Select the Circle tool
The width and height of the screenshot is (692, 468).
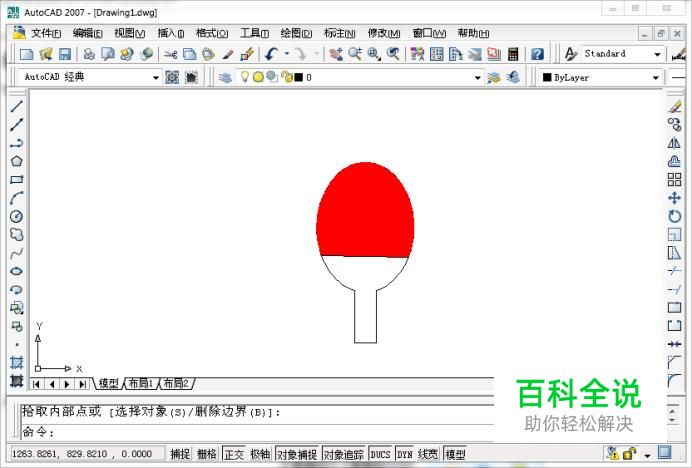17,216
